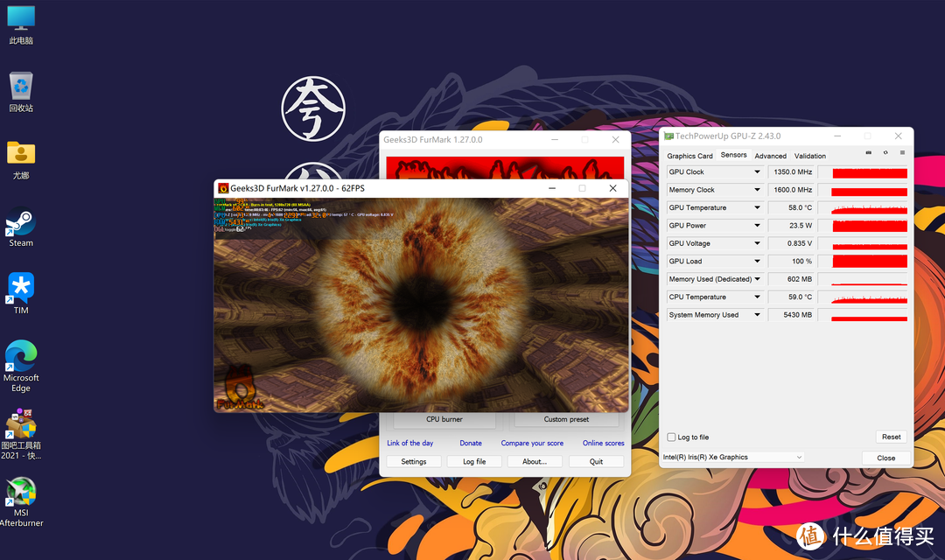945x560 pixels.
Task: Open the Link of the day link
Action: point(409,443)
